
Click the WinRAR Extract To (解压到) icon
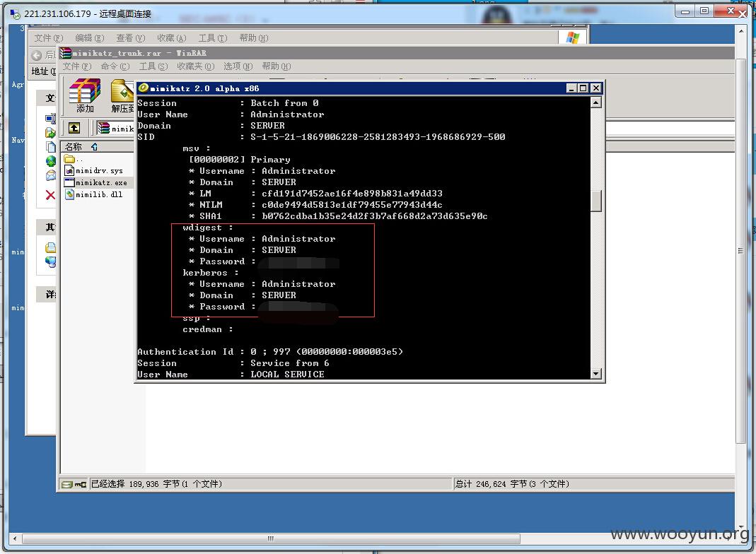click(x=122, y=96)
